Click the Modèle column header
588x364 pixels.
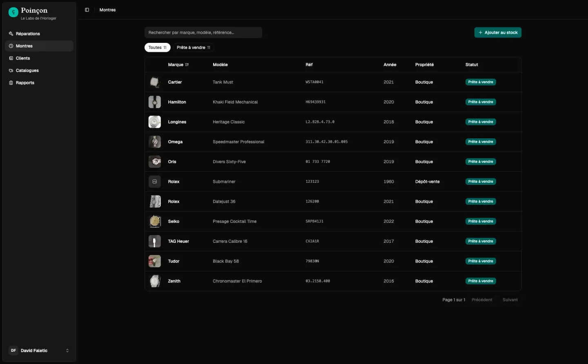click(220, 65)
